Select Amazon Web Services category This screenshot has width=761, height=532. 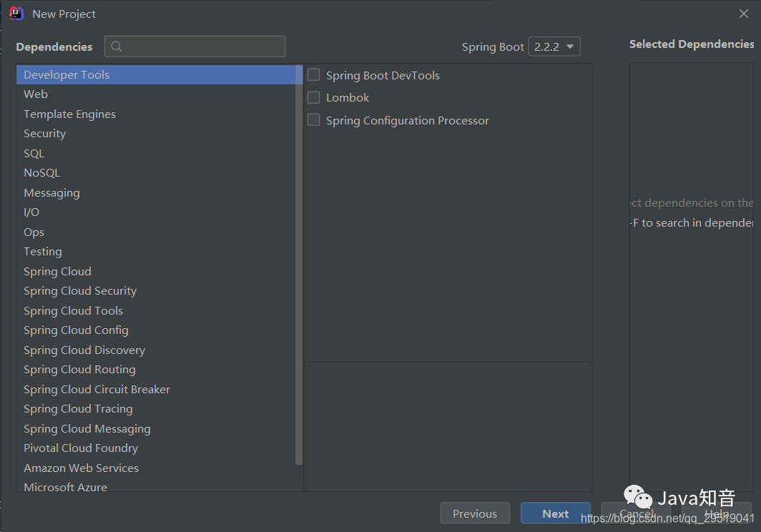click(x=156, y=468)
